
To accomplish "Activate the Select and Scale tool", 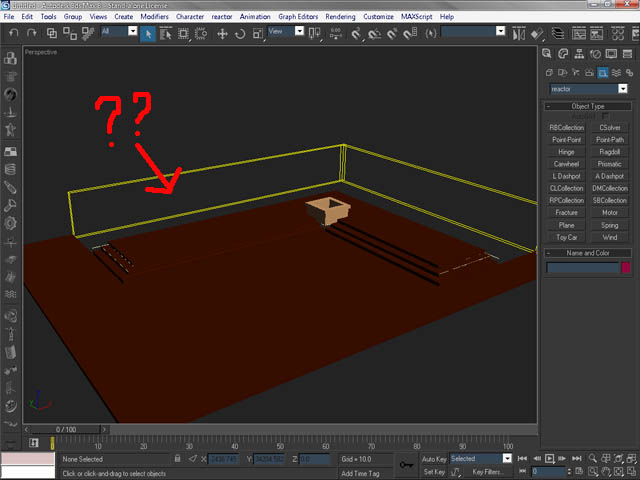I will 258,33.
